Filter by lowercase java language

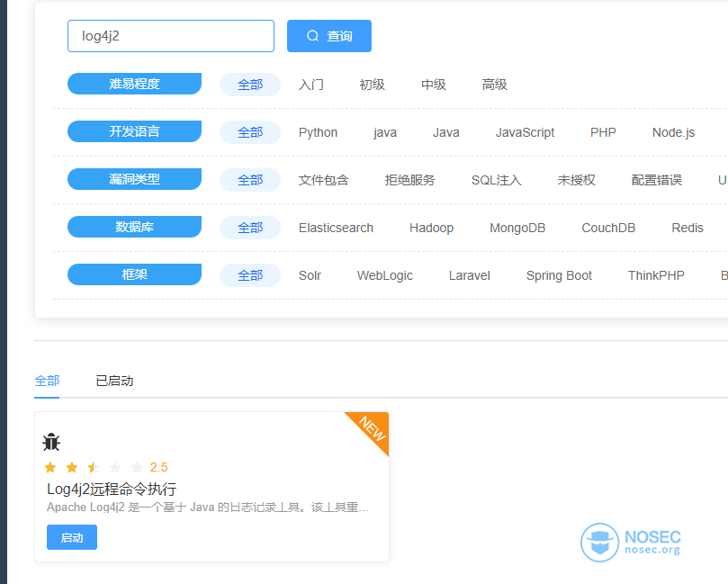click(385, 133)
